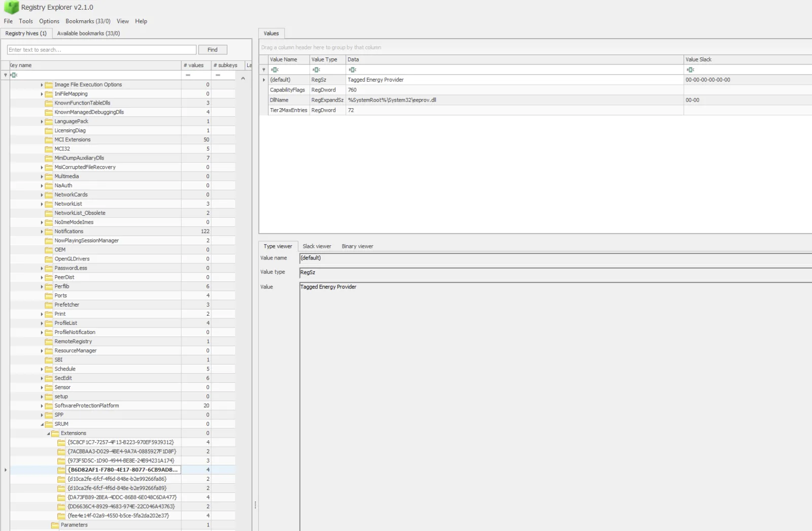Image resolution: width=812 pixels, height=531 pixels.
Task: Switch to the Slack viewer tab
Action: tap(317, 246)
